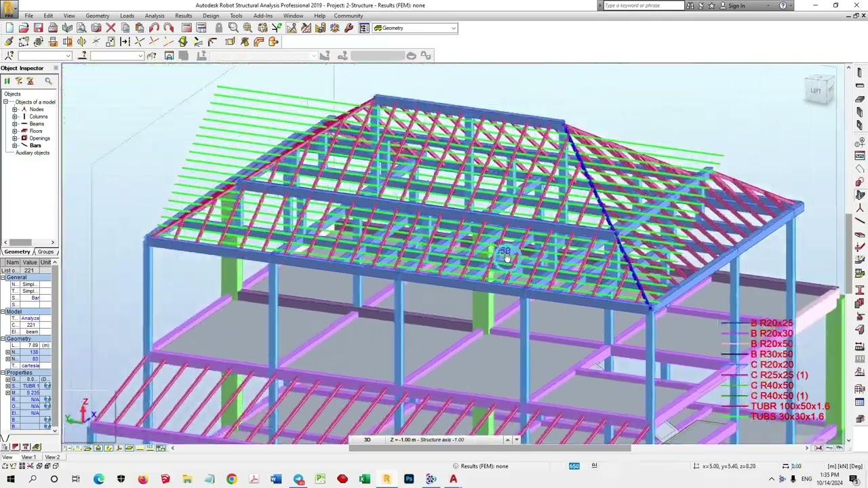Open Chrome from the taskbar

pyautogui.click(x=231, y=479)
